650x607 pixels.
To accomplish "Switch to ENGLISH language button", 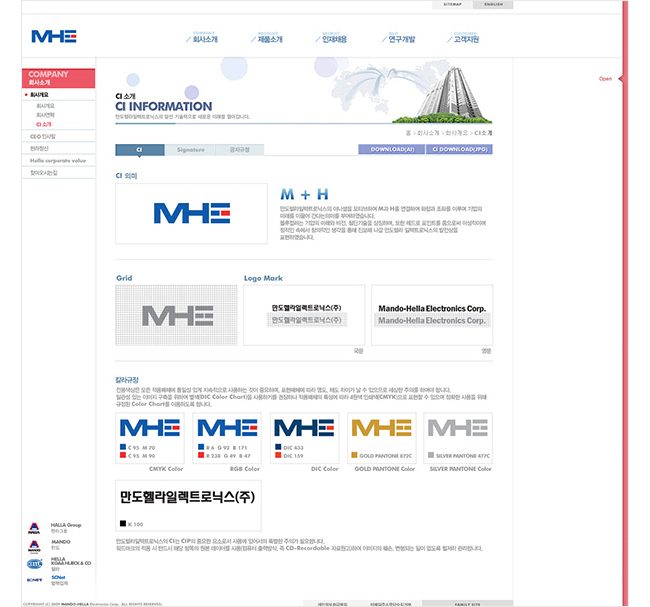I will pyautogui.click(x=493, y=4).
